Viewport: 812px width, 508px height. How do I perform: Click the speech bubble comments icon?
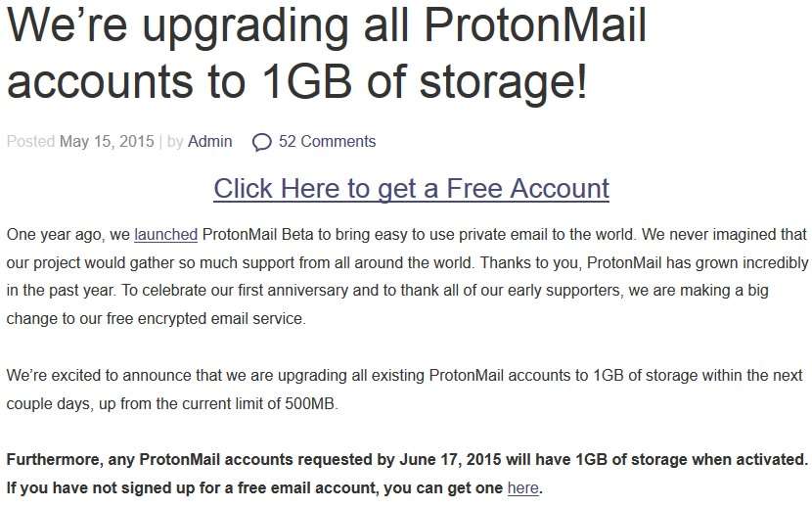[261, 142]
